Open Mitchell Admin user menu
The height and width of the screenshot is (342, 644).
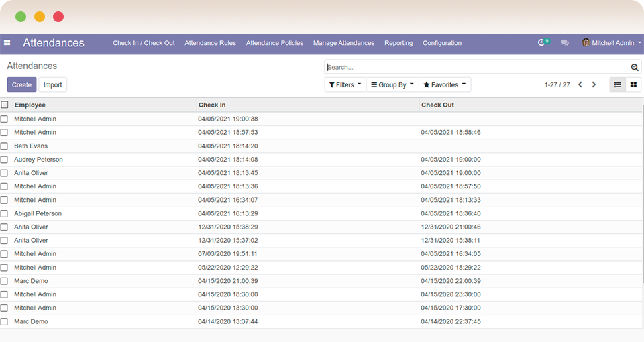point(612,43)
